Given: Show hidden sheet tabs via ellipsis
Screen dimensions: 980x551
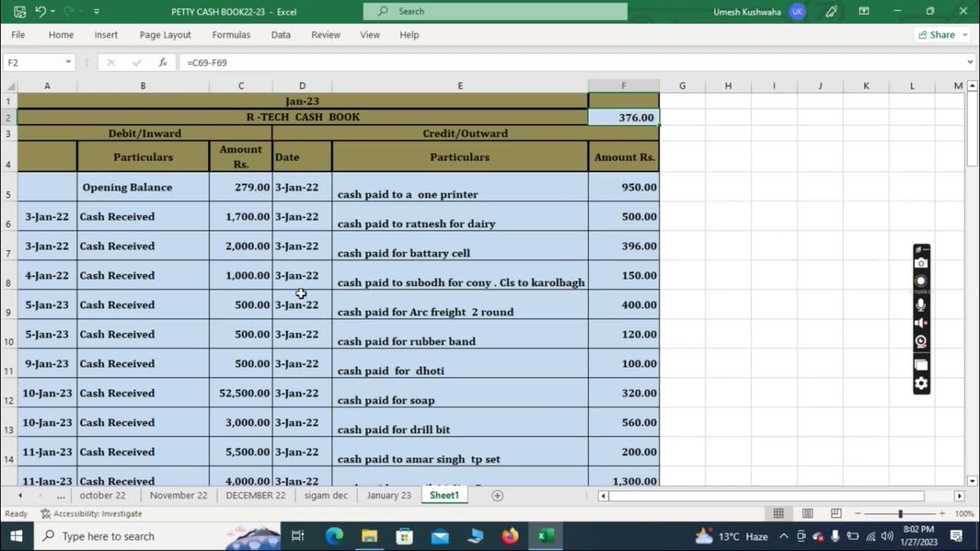Looking at the screenshot, I should [60, 496].
